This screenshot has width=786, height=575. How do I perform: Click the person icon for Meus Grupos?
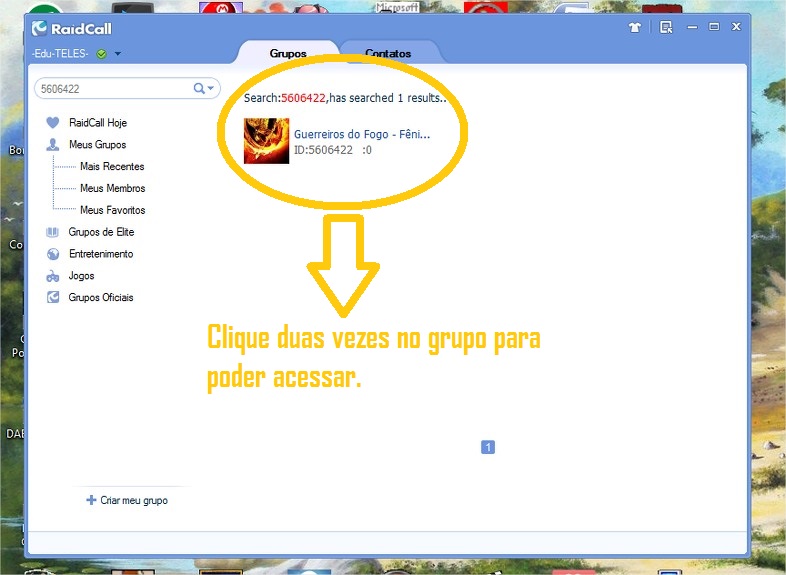point(52,144)
